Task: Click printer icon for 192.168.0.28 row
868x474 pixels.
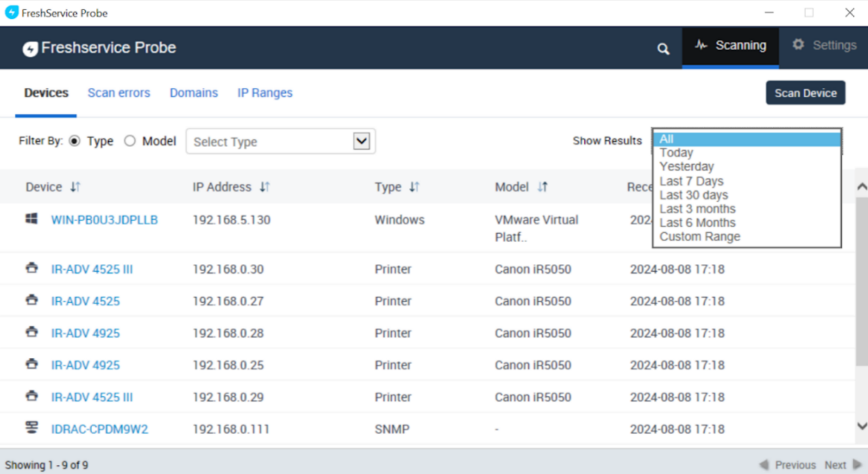Action: (x=32, y=332)
